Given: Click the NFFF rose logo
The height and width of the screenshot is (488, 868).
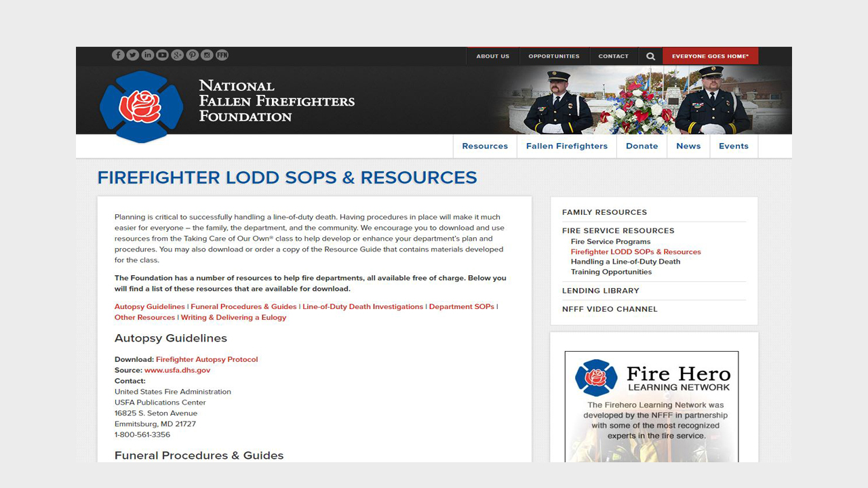Looking at the screenshot, I should coord(141,106).
